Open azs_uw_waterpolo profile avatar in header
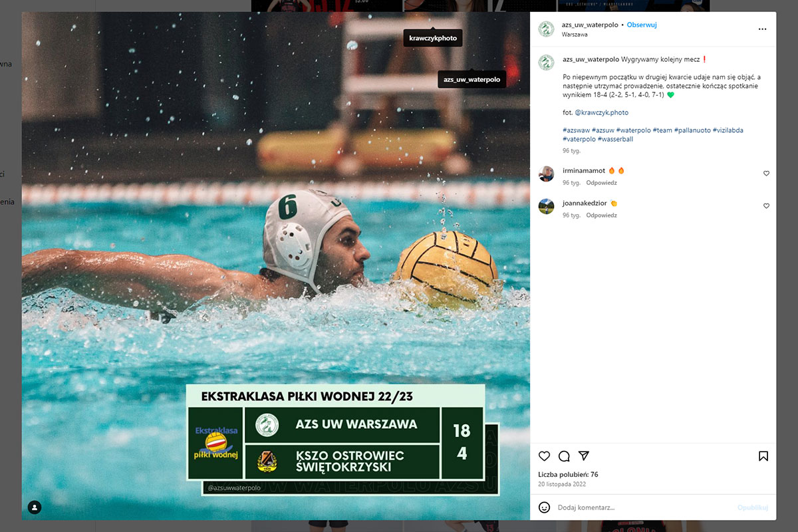 click(546, 29)
